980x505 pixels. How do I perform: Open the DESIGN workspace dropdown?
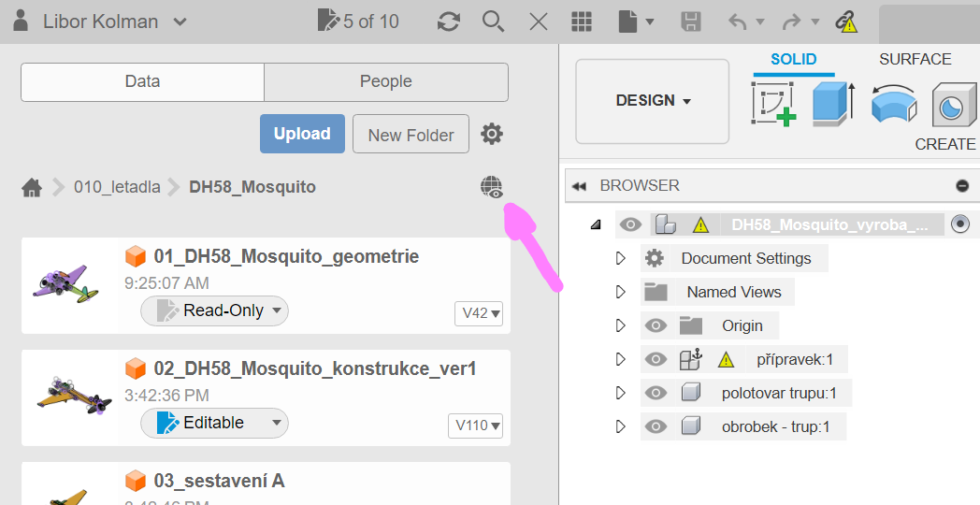tap(653, 101)
